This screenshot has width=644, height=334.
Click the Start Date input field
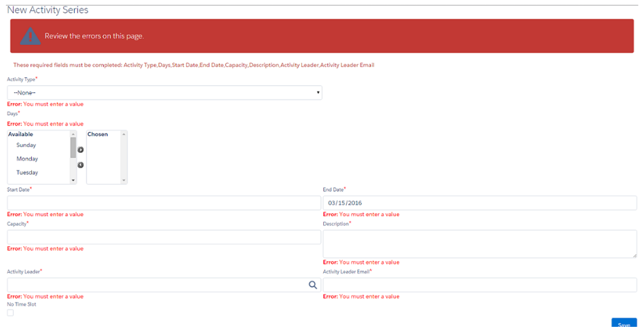tap(164, 203)
